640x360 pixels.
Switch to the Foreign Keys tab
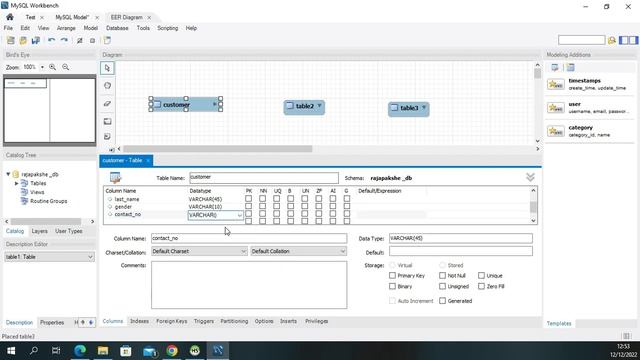coord(171,321)
